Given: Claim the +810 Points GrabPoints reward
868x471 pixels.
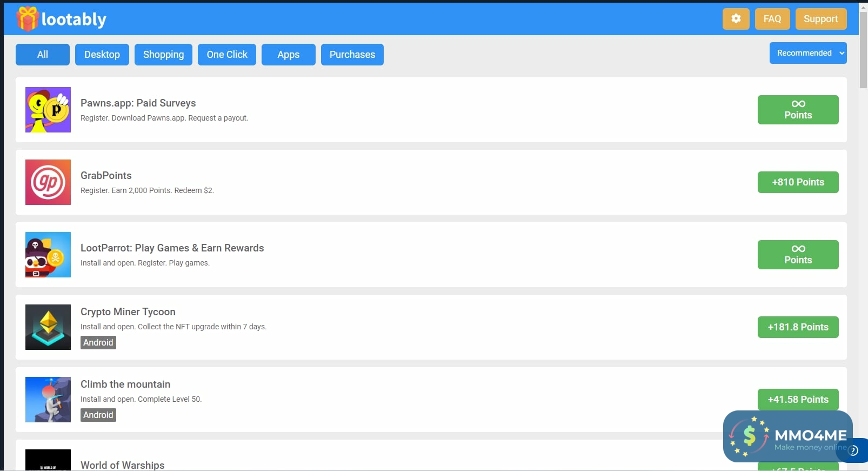Looking at the screenshot, I should (x=798, y=182).
